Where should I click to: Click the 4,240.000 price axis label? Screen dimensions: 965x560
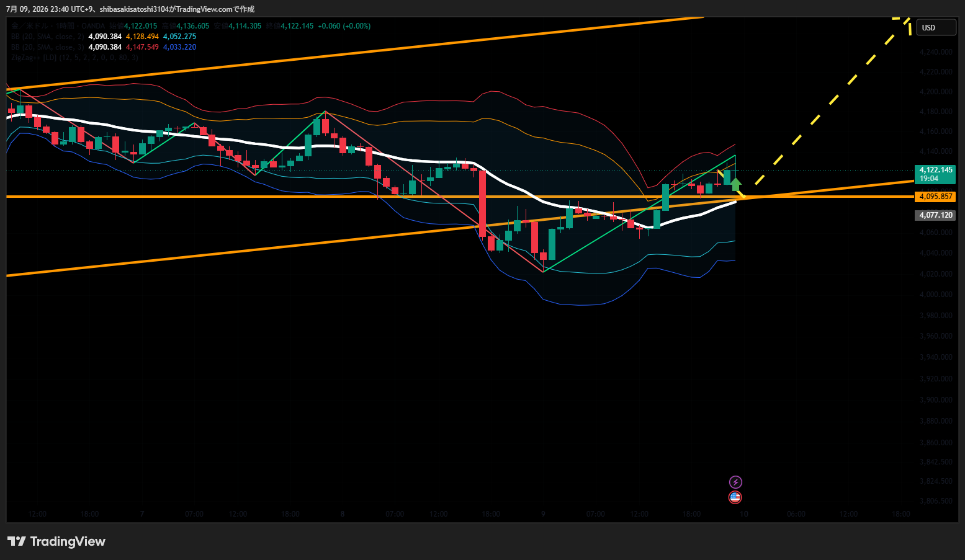point(936,52)
